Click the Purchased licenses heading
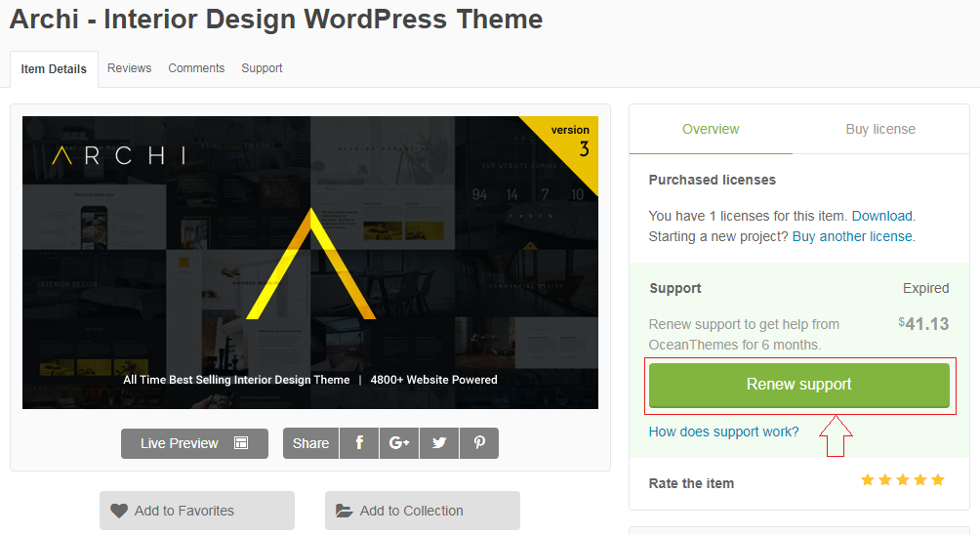Image resolution: width=980 pixels, height=535 pixels. (x=712, y=180)
